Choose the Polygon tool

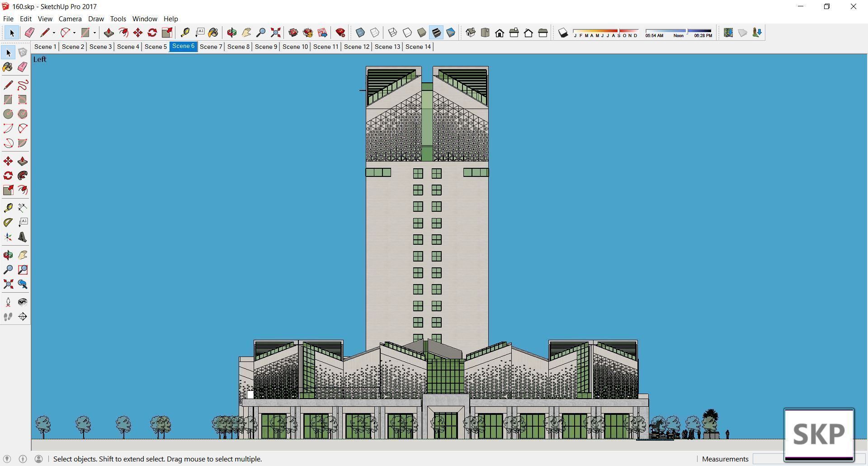pos(23,114)
